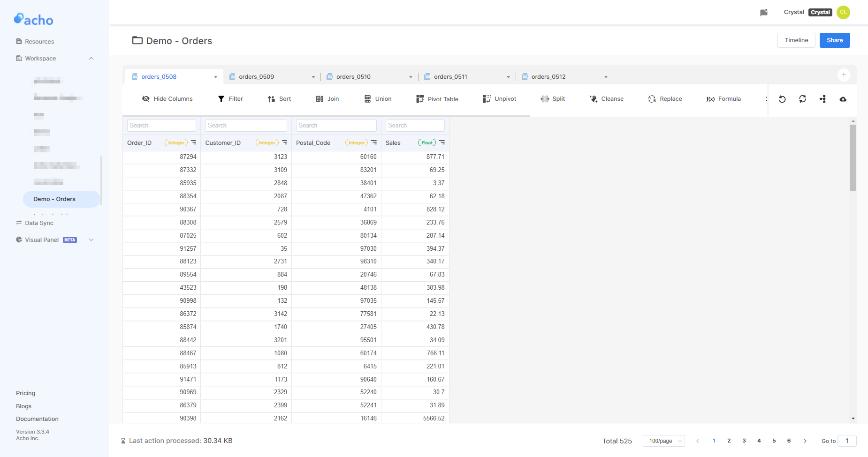This screenshot has height=457, width=868.
Task: Switch to the orders_0510 tab
Action: 354,76
